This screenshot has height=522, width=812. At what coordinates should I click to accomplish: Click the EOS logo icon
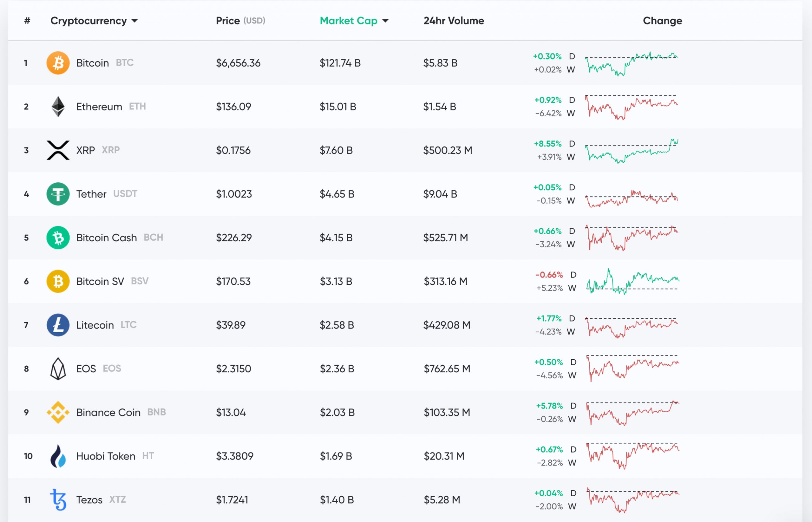click(58, 369)
